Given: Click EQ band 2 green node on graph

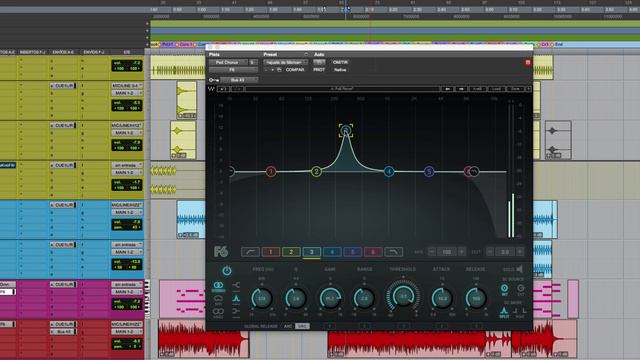Looking at the screenshot, I should pos(316,171).
